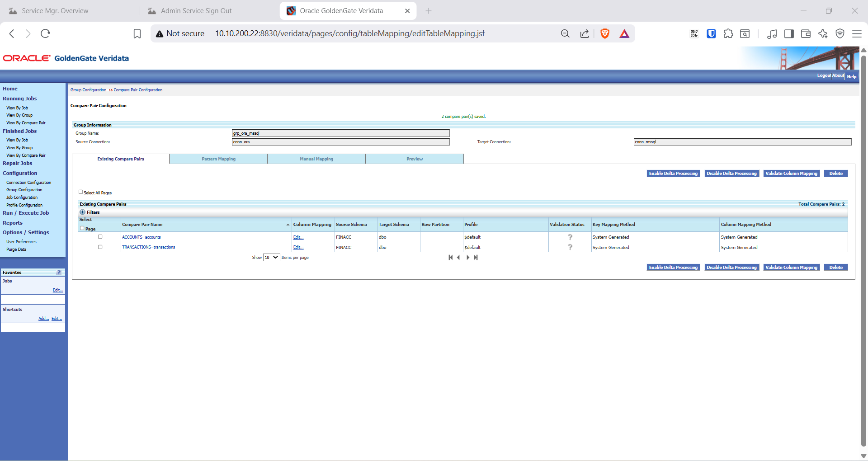Click top Validate Column Mapping button
The width and height of the screenshot is (868, 461).
point(792,174)
